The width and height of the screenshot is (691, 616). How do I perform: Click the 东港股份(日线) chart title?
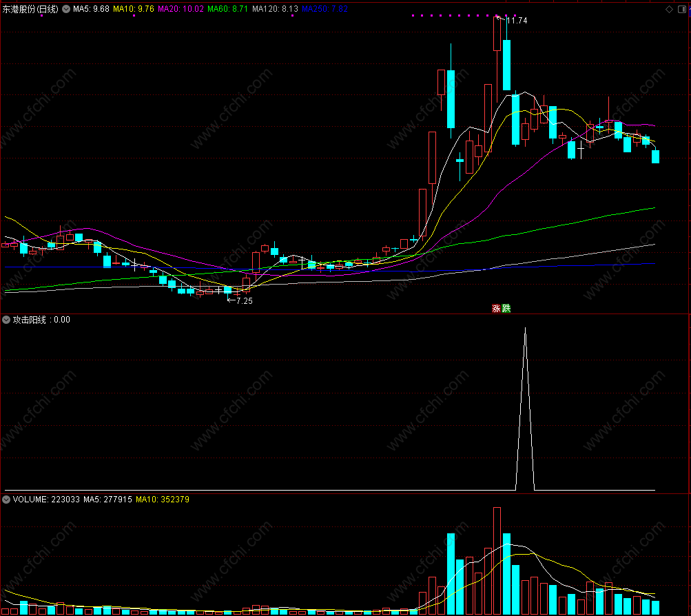pos(30,9)
